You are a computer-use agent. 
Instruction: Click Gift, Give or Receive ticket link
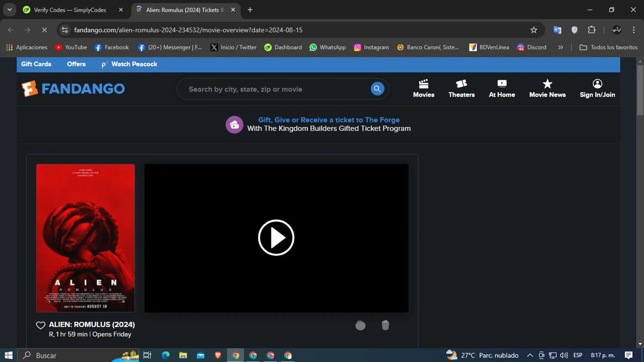click(x=328, y=120)
